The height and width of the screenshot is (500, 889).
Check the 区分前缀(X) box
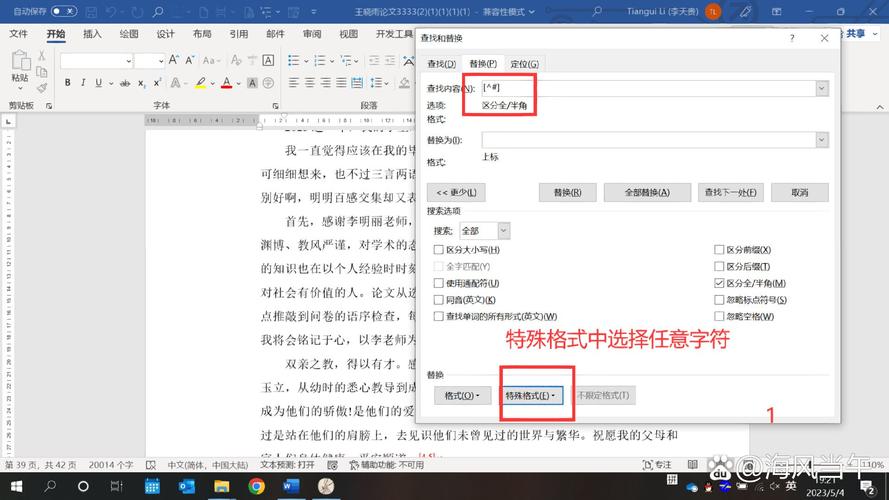719,249
